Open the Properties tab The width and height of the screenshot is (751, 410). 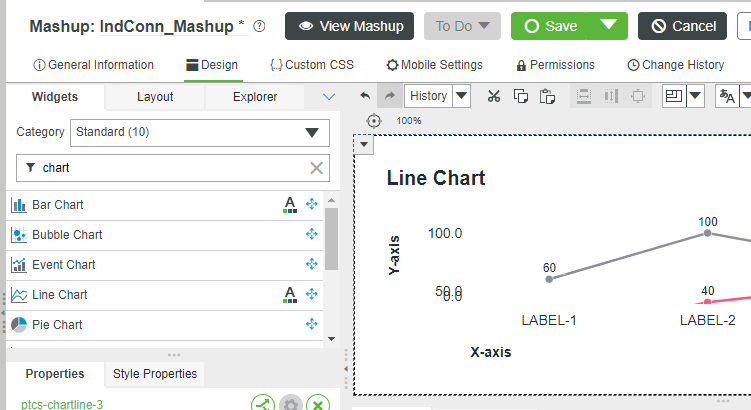(55, 374)
